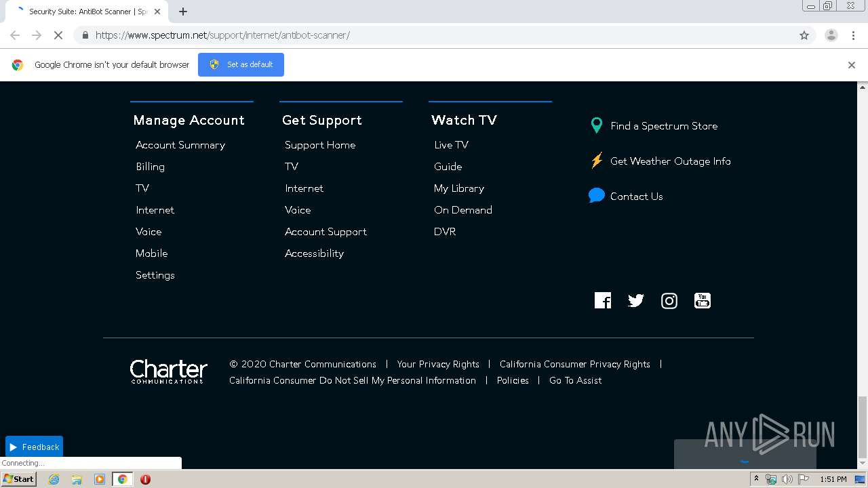868x488 pixels.
Task: Open Go To Assist link
Action: 576,381
